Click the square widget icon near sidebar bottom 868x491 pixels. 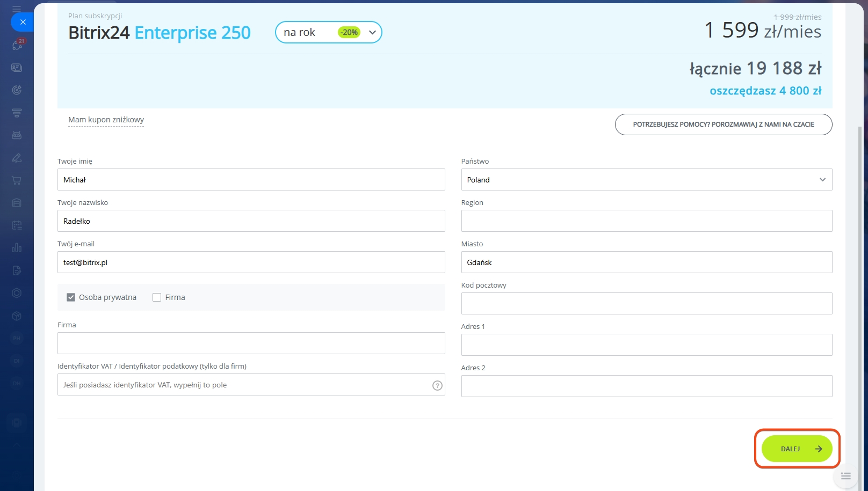coord(17,422)
